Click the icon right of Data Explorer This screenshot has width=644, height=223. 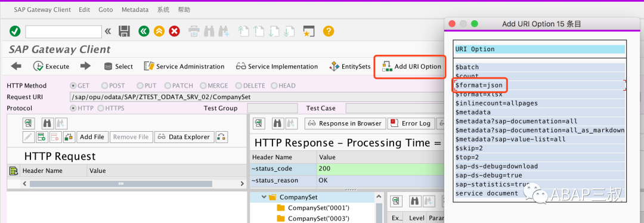(x=222, y=137)
